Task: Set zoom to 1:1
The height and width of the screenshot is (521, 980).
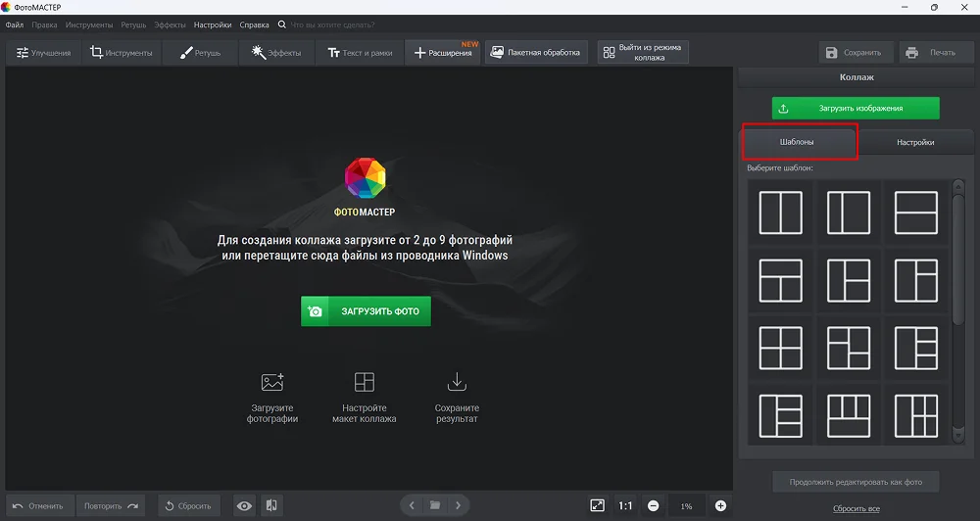Action: [x=625, y=506]
